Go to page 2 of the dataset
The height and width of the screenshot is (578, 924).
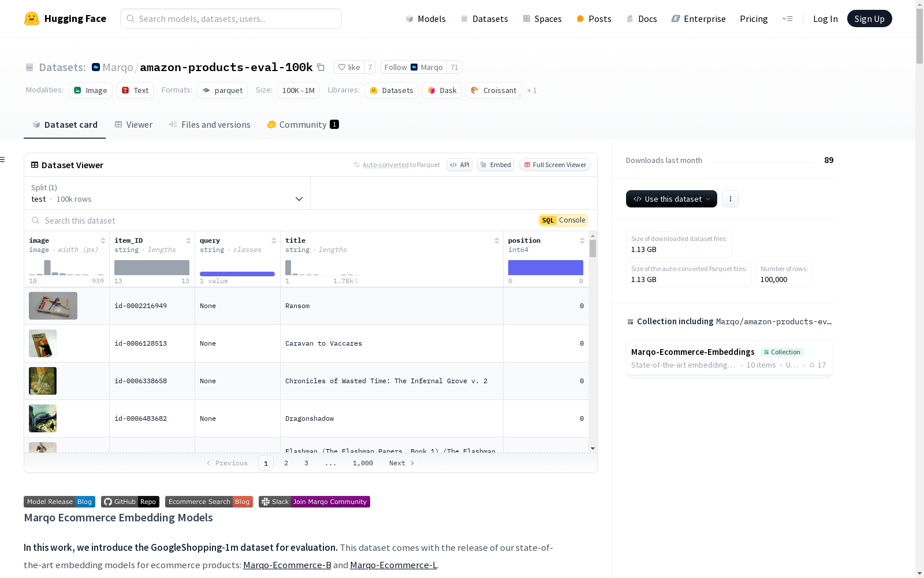(x=286, y=463)
